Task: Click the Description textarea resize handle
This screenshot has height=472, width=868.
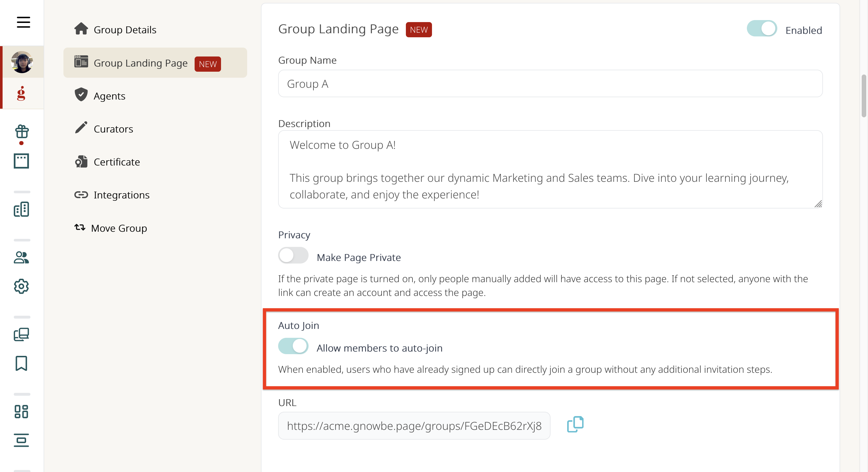Action: coord(818,204)
